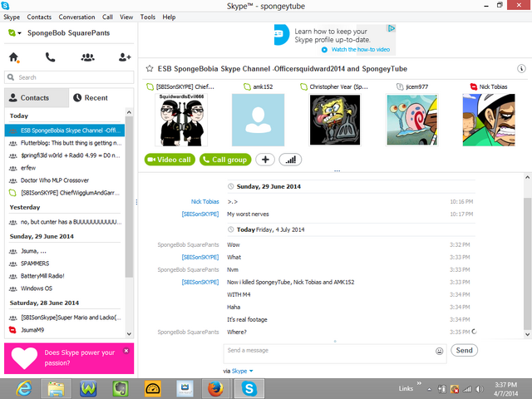Open jicem977's Gary snail avatar
This screenshot has height=399, width=532.
coord(412,120)
